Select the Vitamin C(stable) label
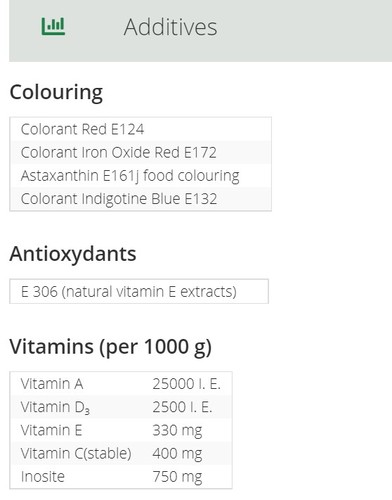392x500 pixels. (x=76, y=454)
